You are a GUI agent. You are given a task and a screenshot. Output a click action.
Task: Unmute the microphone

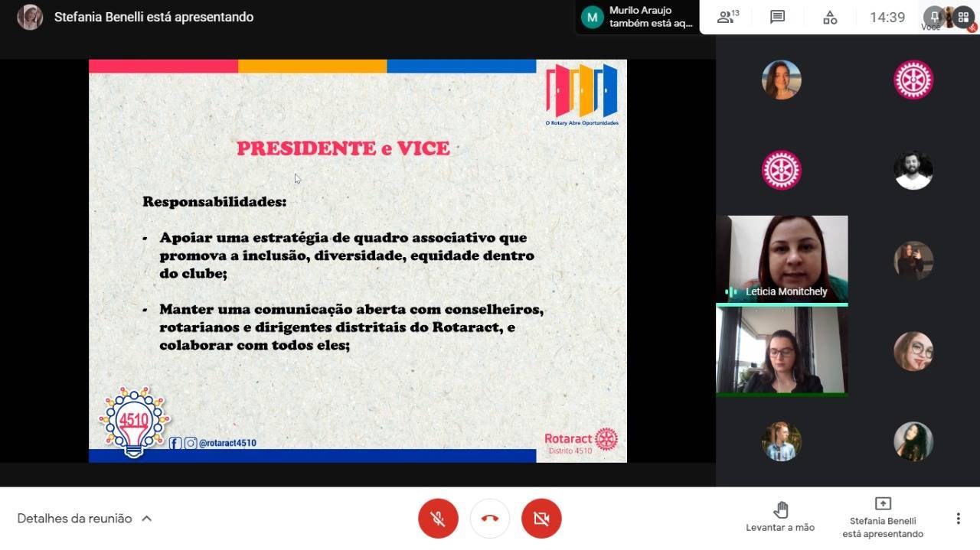438,519
